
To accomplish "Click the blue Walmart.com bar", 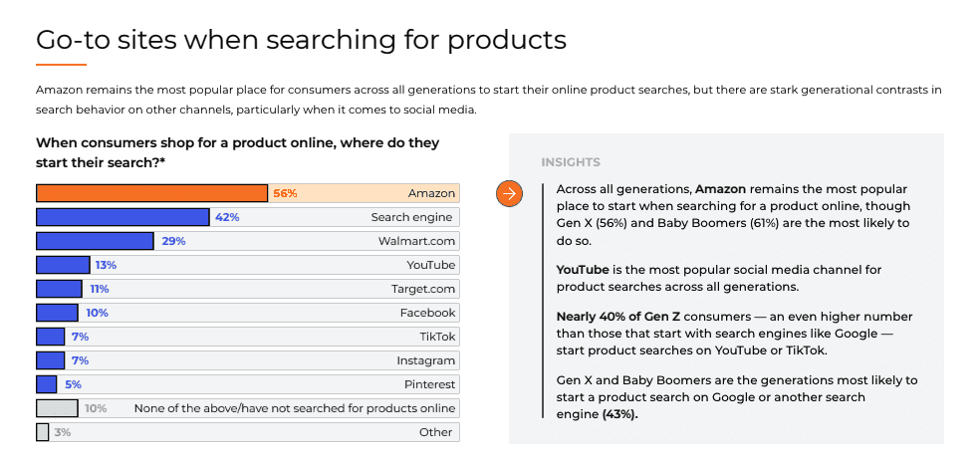I will click(x=95, y=241).
